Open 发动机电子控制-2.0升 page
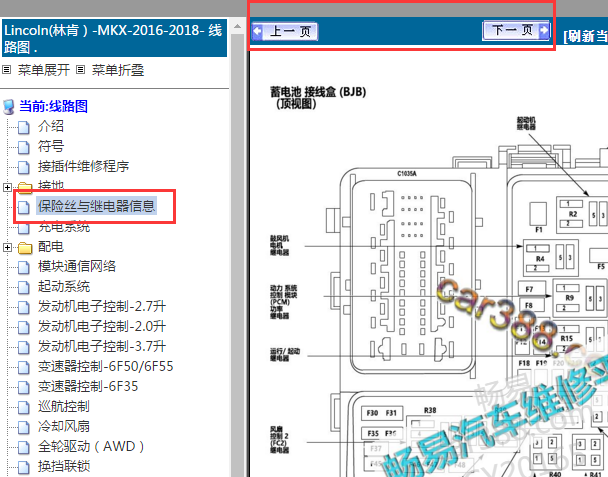Image resolution: width=608 pixels, height=477 pixels. [102, 327]
